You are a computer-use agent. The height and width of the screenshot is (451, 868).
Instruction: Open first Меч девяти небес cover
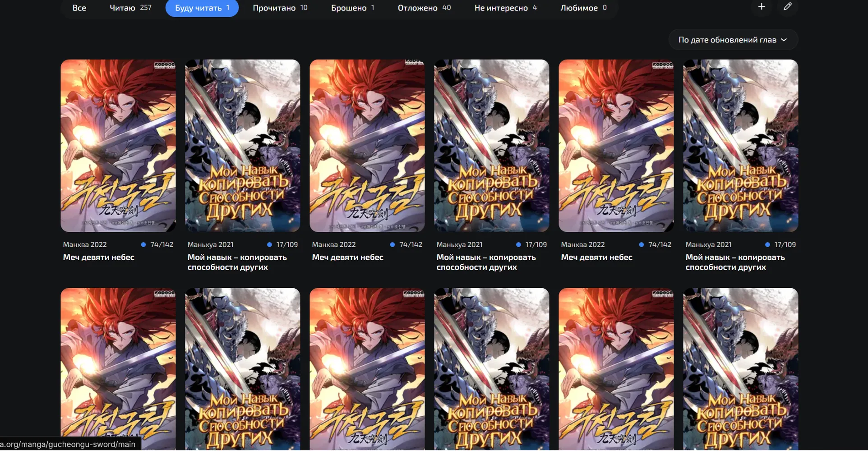click(118, 146)
